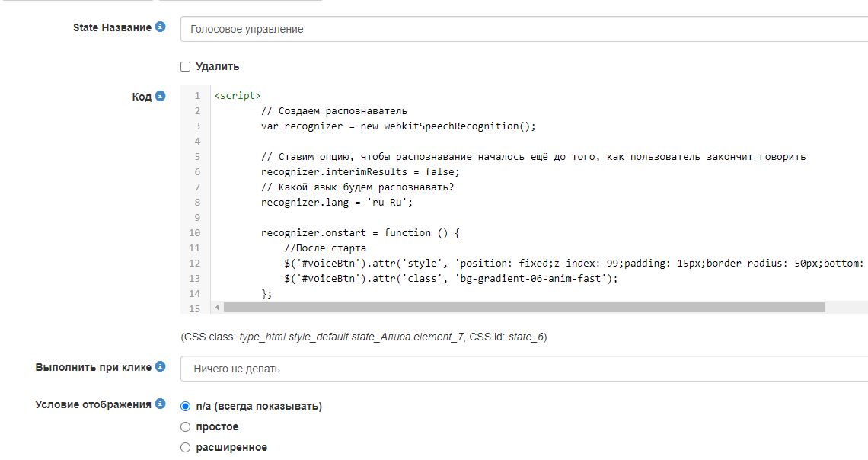Screen dimensions: 868x460
Task: Tick the Удалить checkbox
Action: click(x=186, y=66)
